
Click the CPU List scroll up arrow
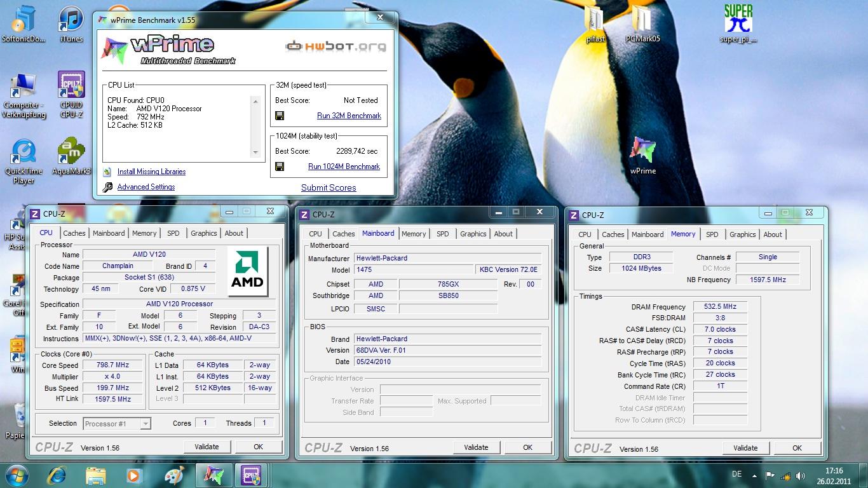pos(255,102)
